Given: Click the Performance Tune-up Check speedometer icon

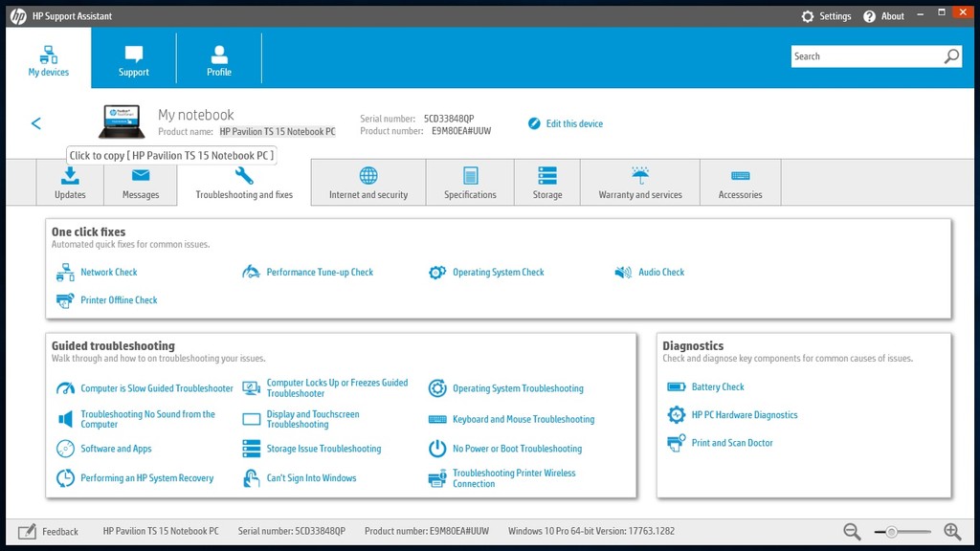Looking at the screenshot, I should pyautogui.click(x=252, y=272).
